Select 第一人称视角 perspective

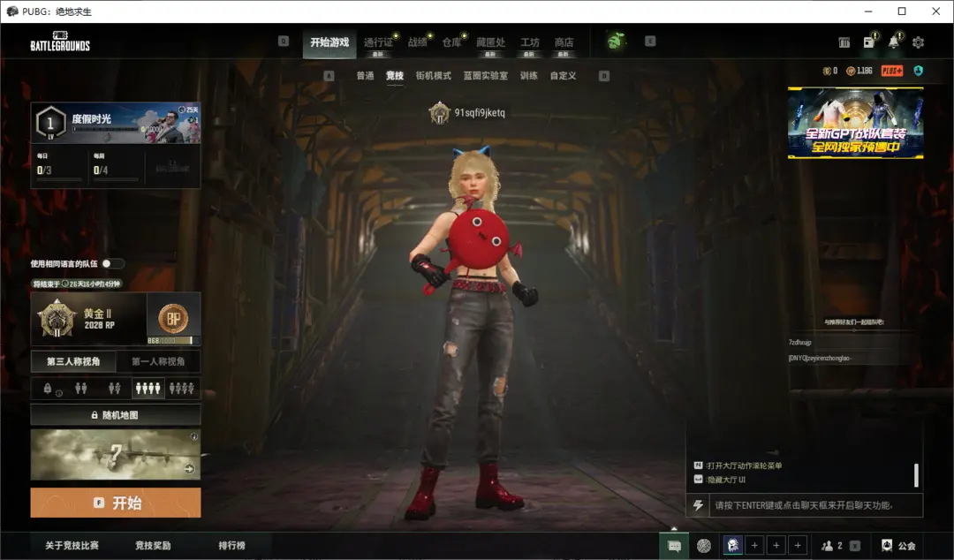[x=158, y=361]
